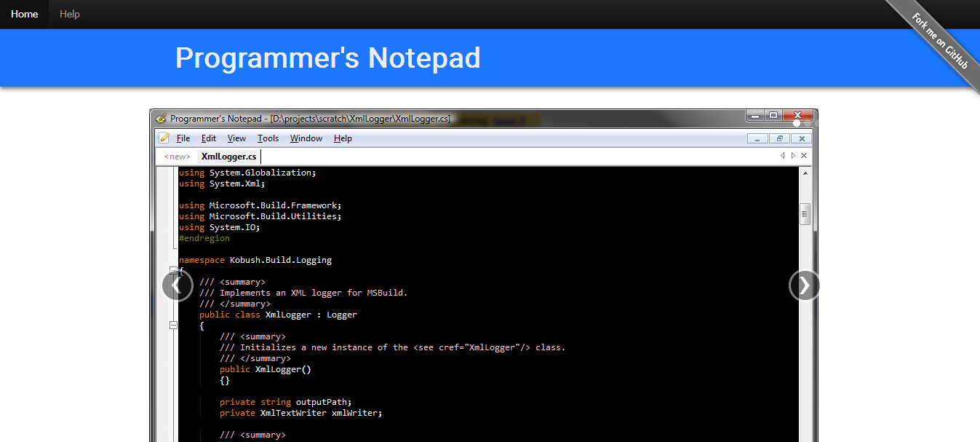
Task: Click the 'Initializes a new instance' comment line
Action: point(392,347)
